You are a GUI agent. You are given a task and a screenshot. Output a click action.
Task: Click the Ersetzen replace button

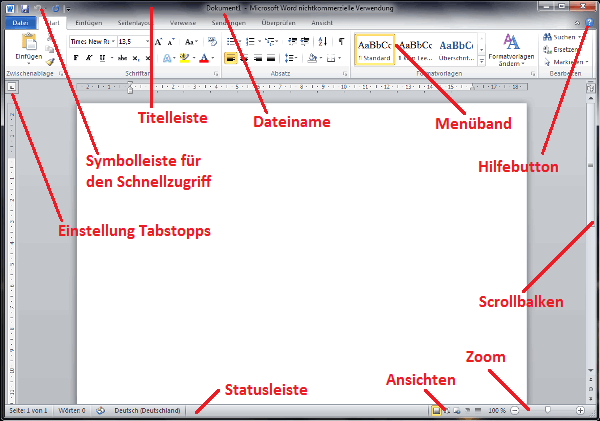[x=561, y=49]
